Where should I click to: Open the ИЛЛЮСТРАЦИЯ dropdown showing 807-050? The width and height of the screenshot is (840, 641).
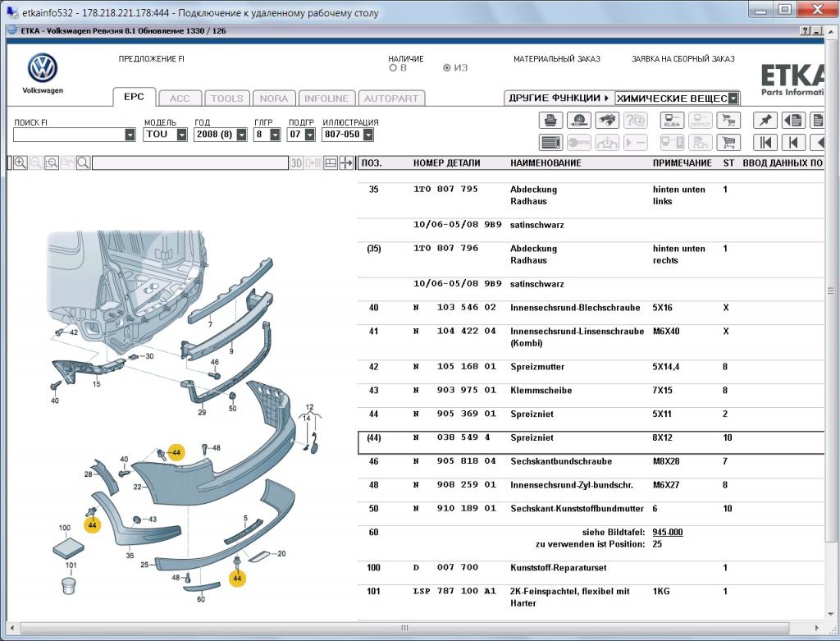coord(368,135)
